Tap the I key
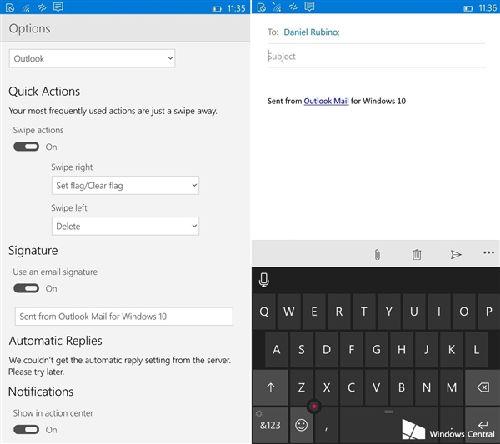The height and width of the screenshot is (444, 500). point(439,312)
